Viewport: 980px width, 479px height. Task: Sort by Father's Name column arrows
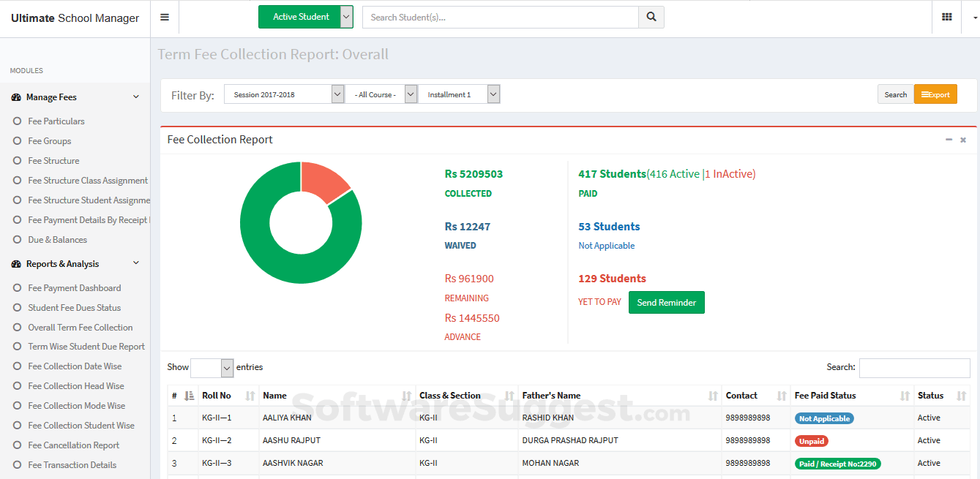pyautogui.click(x=713, y=396)
